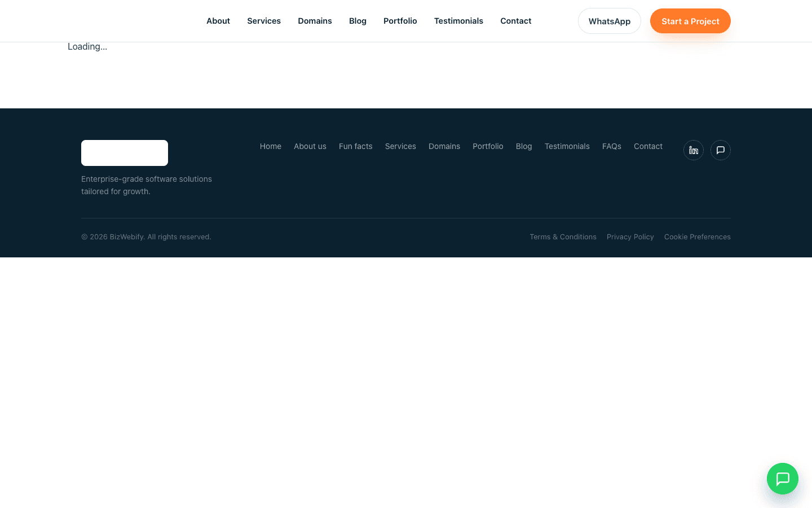Open the Fun facts footer link

pos(356,146)
